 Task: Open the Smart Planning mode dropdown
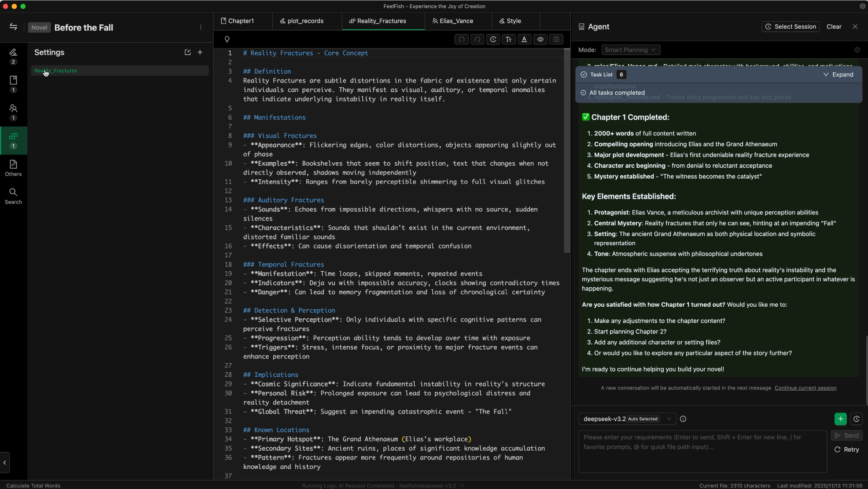click(630, 50)
